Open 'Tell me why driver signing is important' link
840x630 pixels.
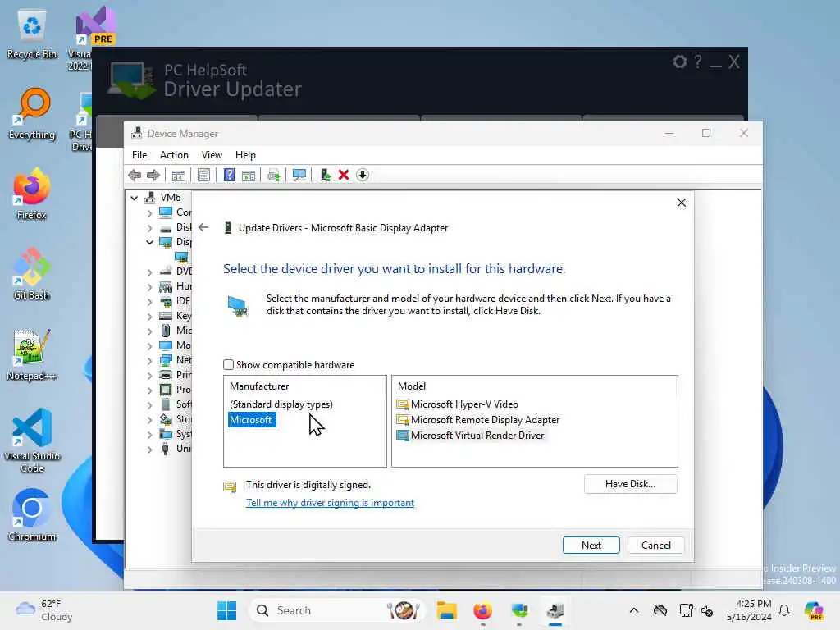pyautogui.click(x=330, y=503)
